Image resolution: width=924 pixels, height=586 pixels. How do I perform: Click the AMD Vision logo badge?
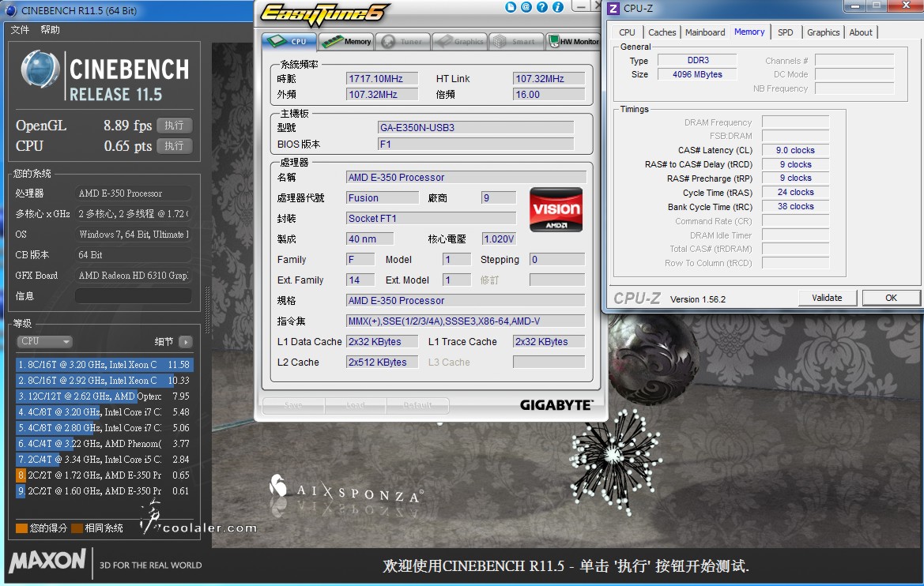[x=556, y=209]
